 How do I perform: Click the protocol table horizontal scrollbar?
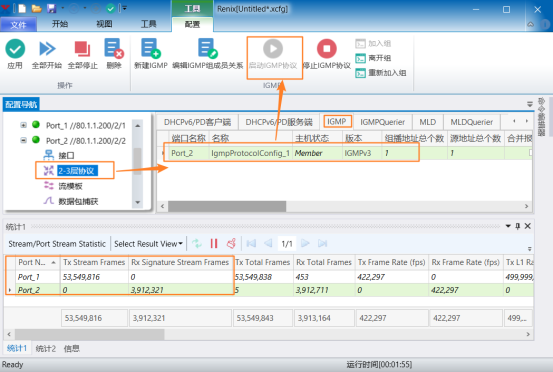click(227, 206)
